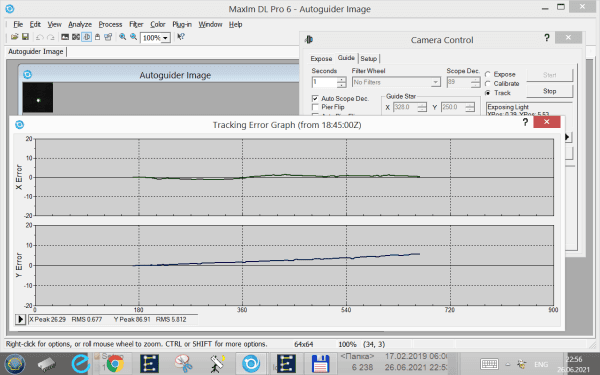Screen dimensions: 600x375
Task: Open the Help menu
Action: [x=235, y=24]
